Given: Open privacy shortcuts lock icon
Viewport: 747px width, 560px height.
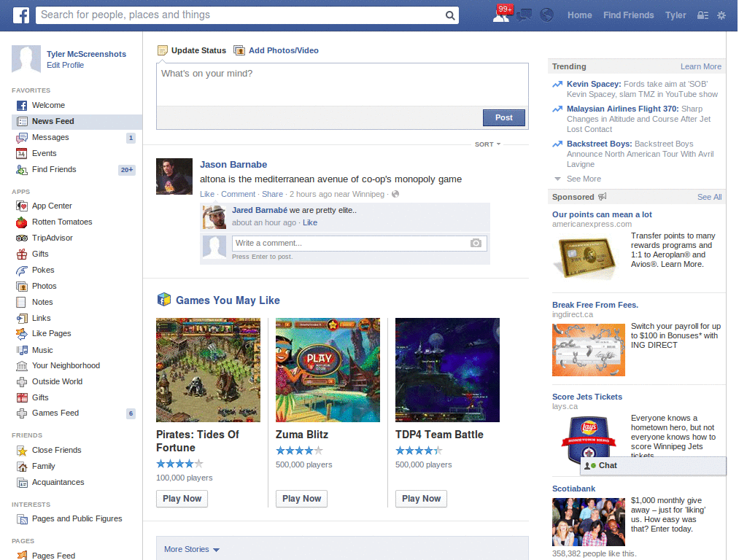Looking at the screenshot, I should tap(703, 15).
